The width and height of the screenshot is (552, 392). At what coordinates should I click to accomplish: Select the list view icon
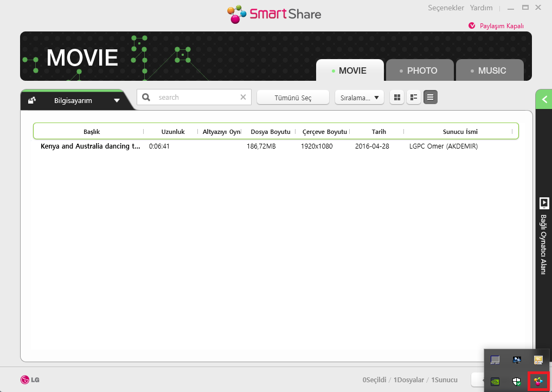(x=431, y=98)
